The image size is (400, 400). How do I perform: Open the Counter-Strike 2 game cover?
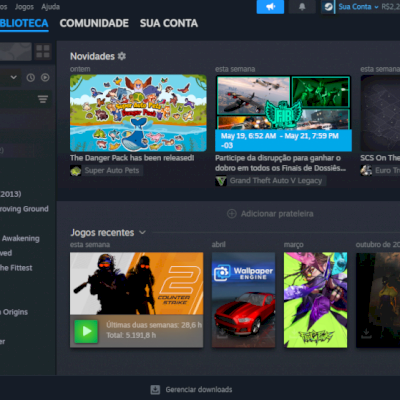click(136, 283)
